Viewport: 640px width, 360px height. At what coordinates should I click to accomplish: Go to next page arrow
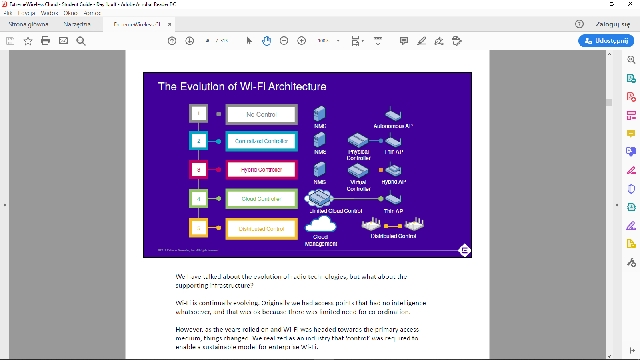tap(189, 41)
